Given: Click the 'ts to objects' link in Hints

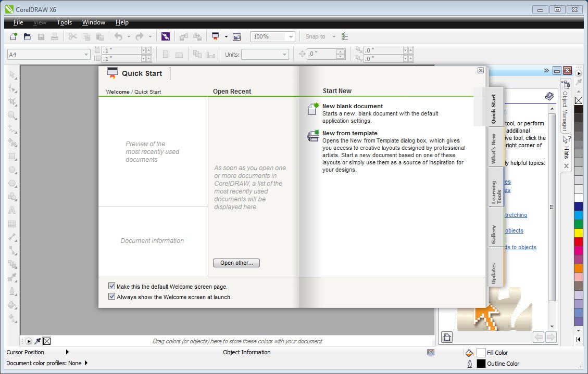Looking at the screenshot, I should coord(520,247).
